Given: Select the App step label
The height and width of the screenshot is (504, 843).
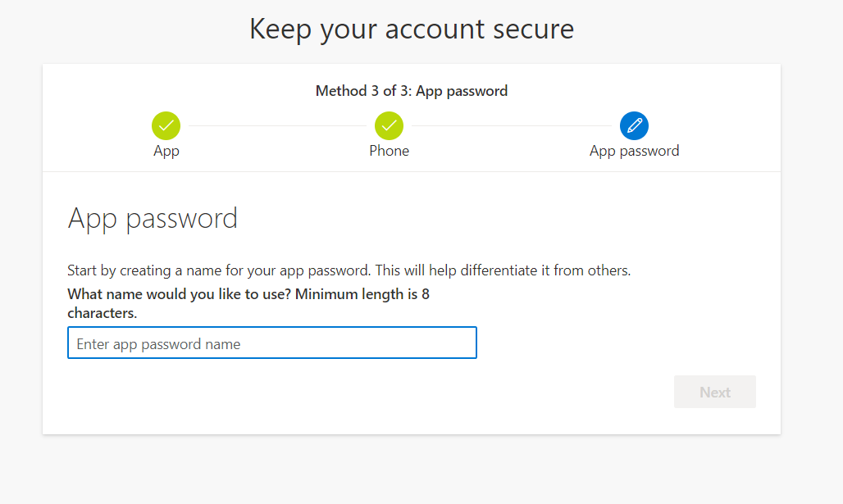Looking at the screenshot, I should click(x=166, y=151).
